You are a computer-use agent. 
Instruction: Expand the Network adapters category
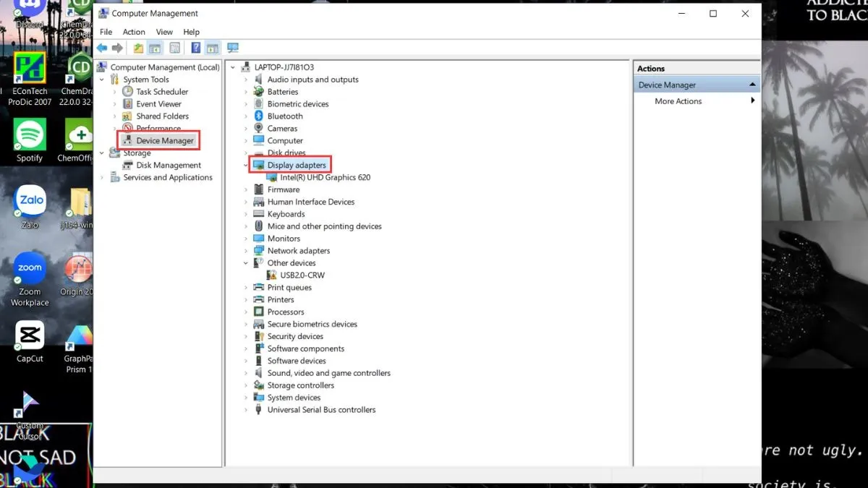coord(247,250)
